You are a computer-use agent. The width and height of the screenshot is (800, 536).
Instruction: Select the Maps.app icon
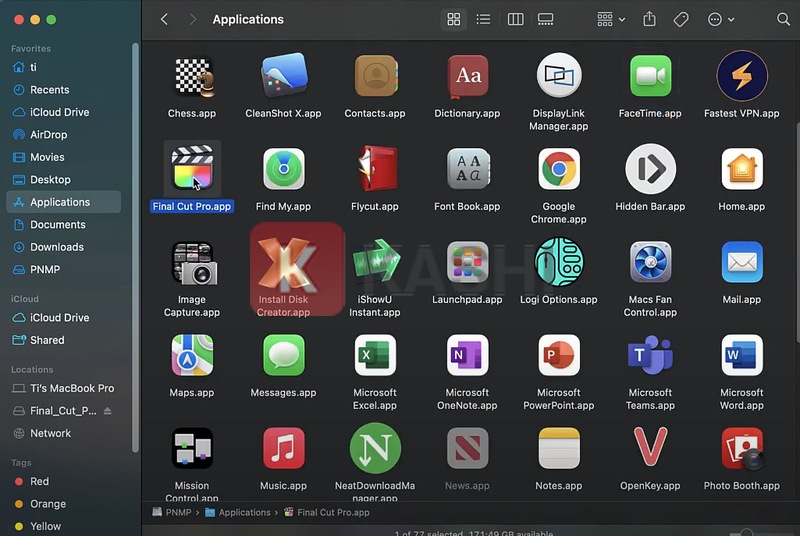pyautogui.click(x=192, y=355)
